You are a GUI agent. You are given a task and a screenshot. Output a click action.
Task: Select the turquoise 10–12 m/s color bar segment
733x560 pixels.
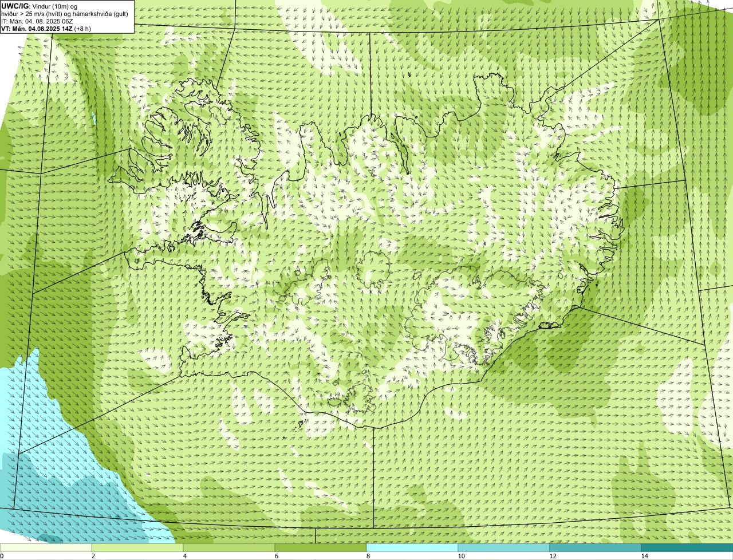pos(504,547)
